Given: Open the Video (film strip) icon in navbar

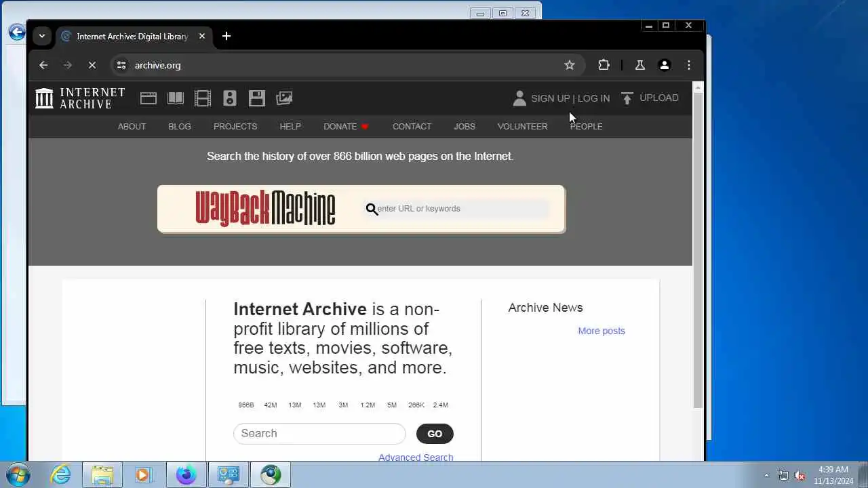Looking at the screenshot, I should [x=203, y=98].
